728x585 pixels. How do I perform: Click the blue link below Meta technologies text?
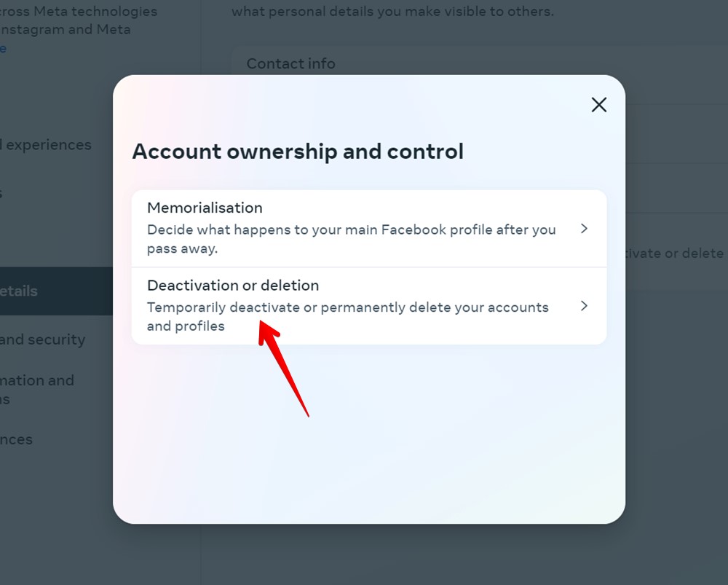tap(4, 47)
